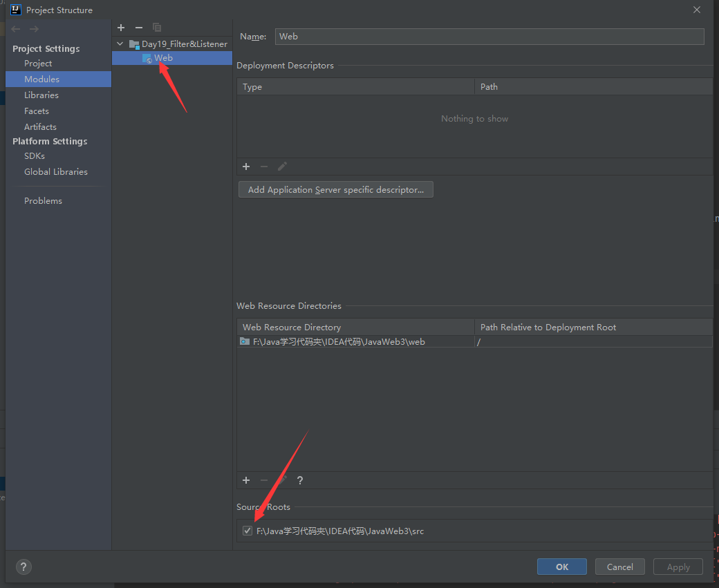Open web resource directories help question mark
The height and width of the screenshot is (588, 719).
point(300,480)
